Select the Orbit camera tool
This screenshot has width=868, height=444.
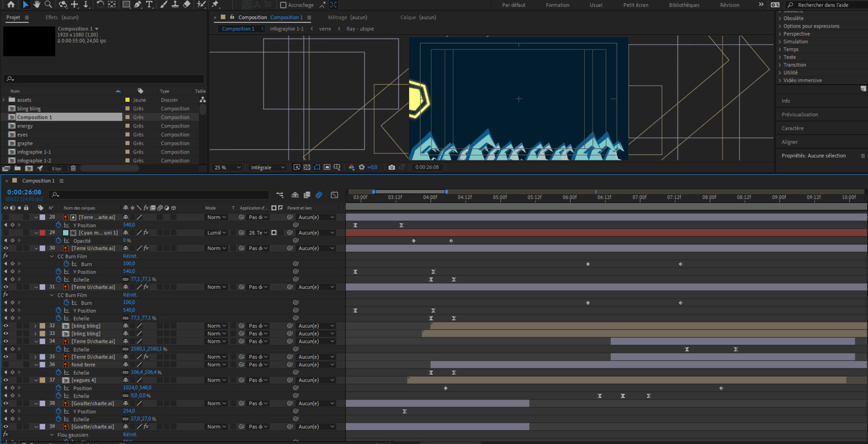point(63,4)
